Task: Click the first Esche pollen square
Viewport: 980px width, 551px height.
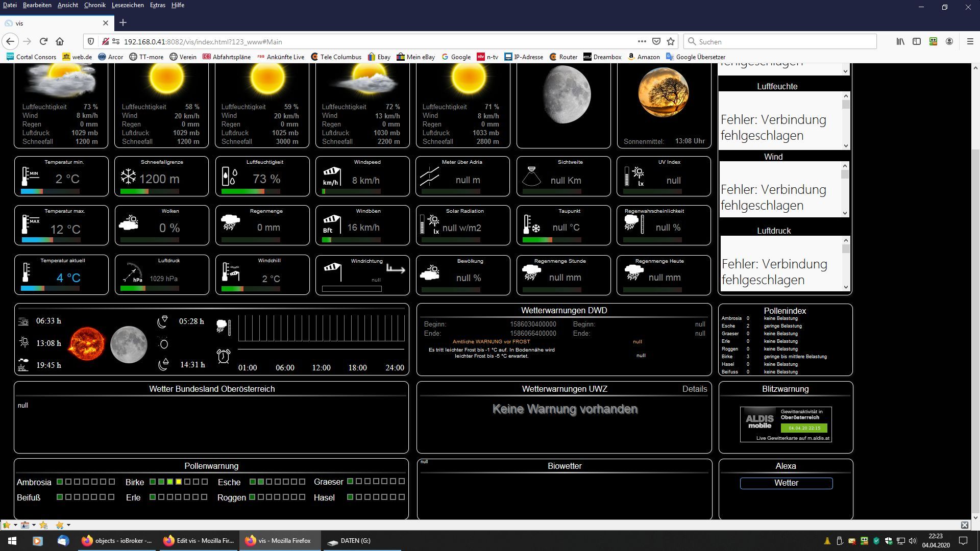Action: tap(252, 482)
